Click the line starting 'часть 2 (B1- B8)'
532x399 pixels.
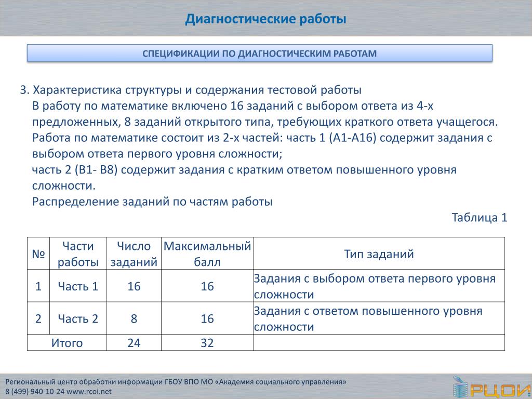(244, 170)
